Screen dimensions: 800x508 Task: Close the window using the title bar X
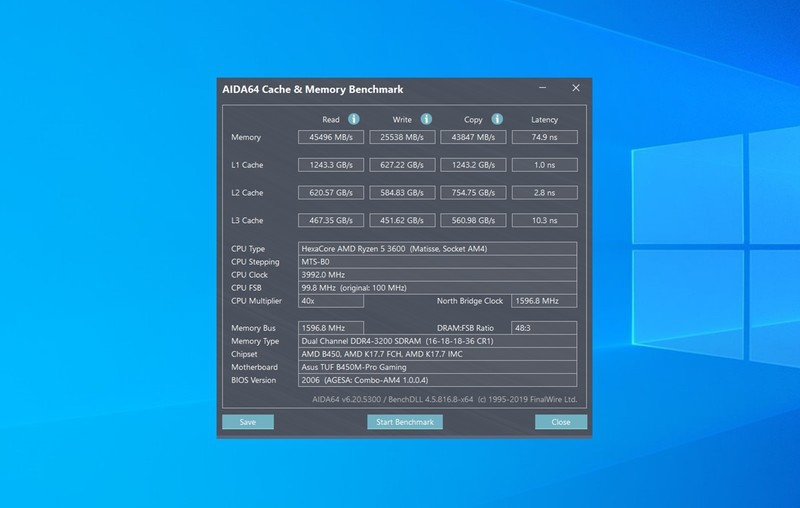point(575,88)
